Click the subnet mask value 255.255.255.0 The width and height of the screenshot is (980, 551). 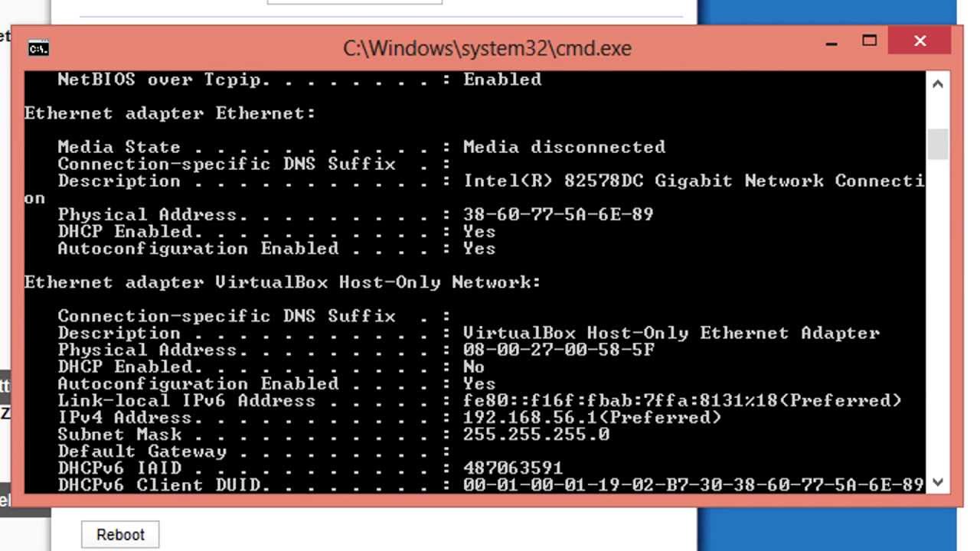tap(536, 434)
